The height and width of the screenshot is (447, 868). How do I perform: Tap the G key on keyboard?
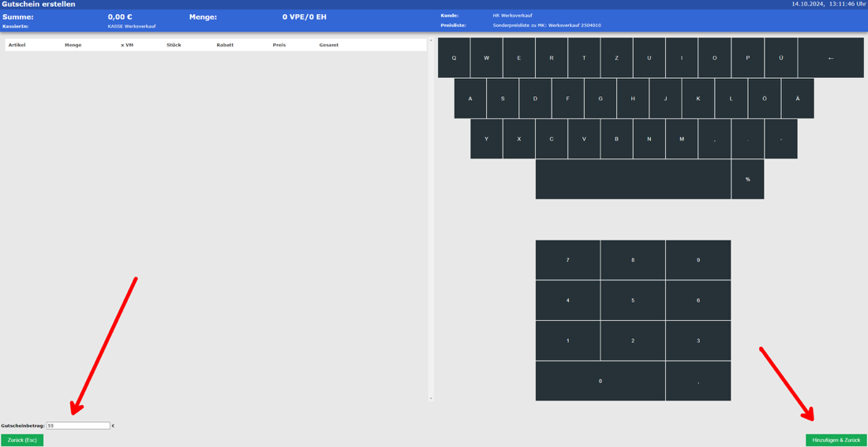pos(600,99)
